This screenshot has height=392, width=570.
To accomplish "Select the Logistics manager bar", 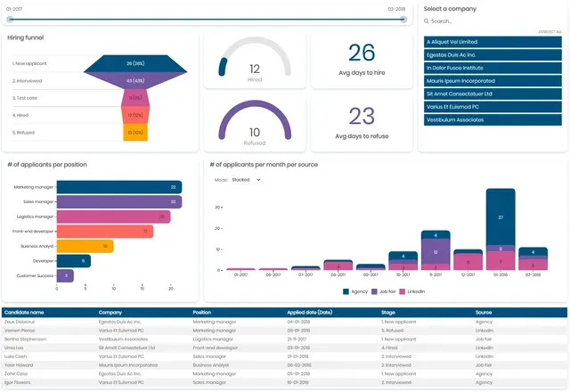I will coord(113,216).
